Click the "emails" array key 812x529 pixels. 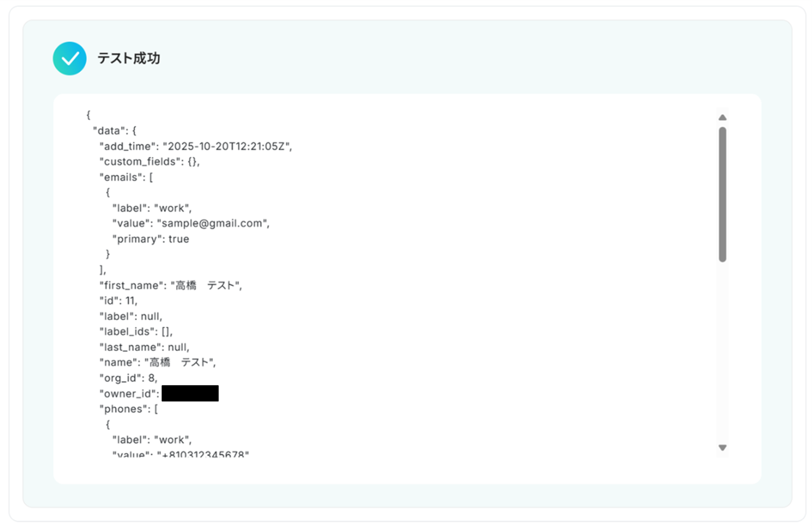pyautogui.click(x=121, y=177)
